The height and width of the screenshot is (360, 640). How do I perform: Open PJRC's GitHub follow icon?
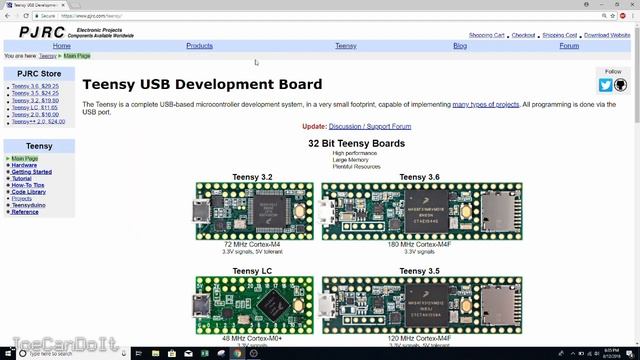point(620,85)
